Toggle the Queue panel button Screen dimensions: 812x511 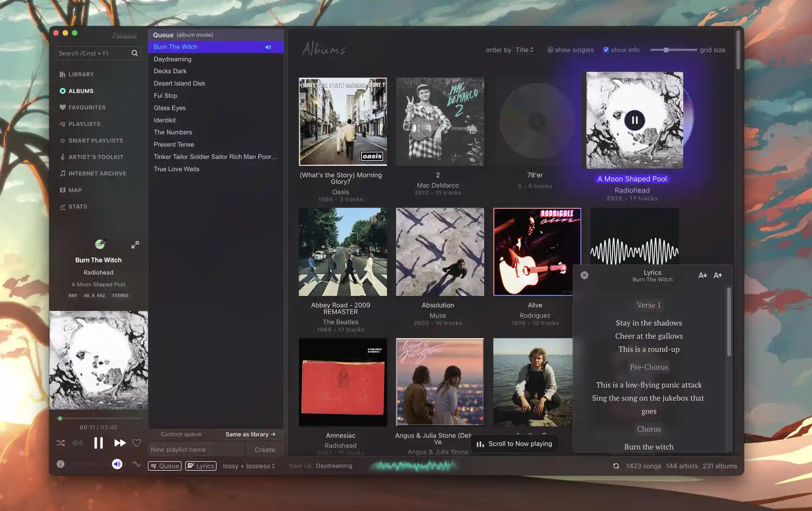coord(165,466)
